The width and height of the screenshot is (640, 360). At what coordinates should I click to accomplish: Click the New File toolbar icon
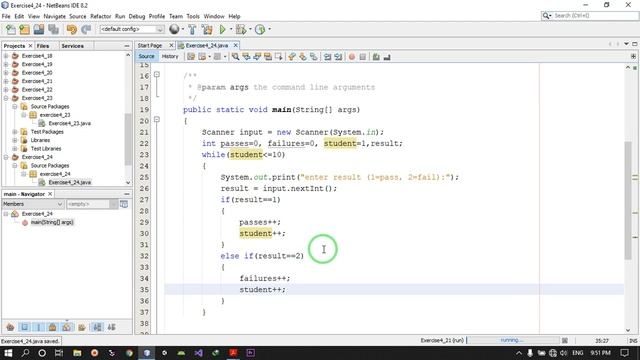click(x=11, y=29)
